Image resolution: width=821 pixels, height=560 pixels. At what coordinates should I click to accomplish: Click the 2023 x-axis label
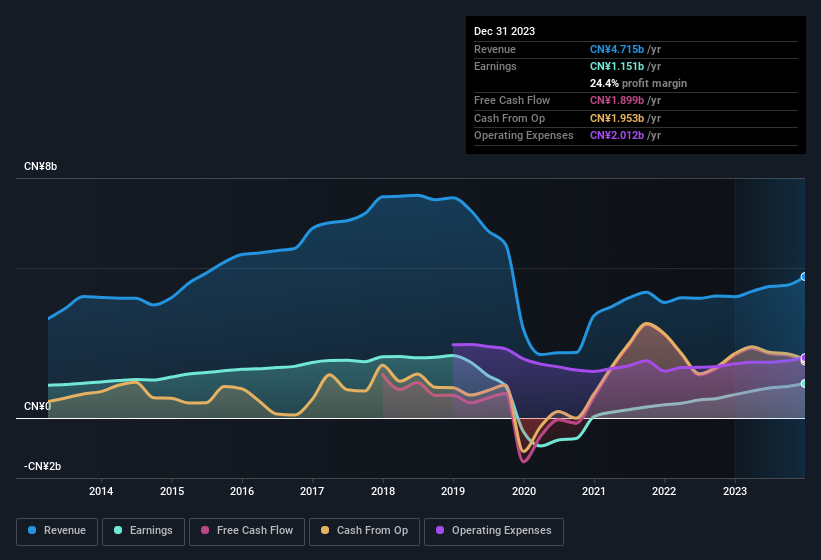[735, 491]
